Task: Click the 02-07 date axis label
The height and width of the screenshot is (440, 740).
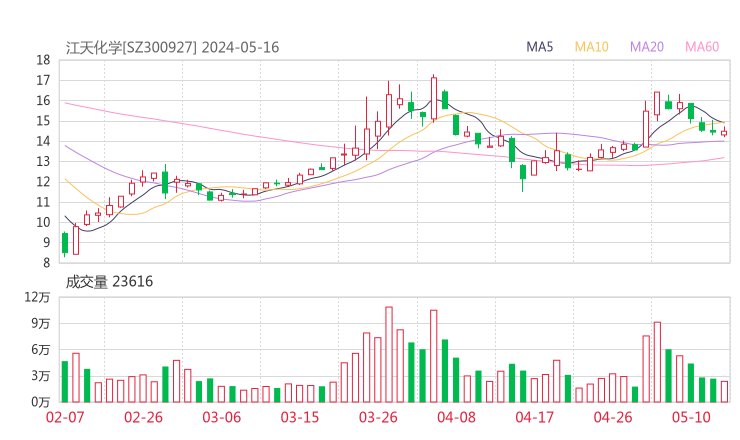Action: pyautogui.click(x=65, y=417)
